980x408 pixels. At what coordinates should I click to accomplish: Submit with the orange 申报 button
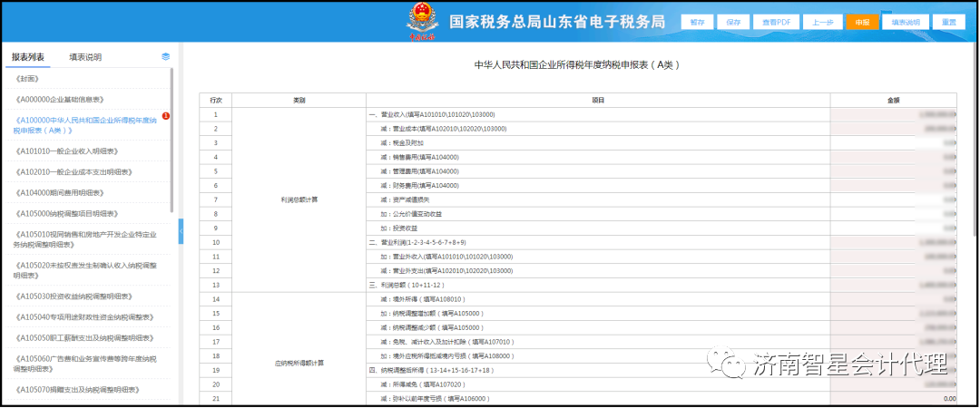coord(863,22)
